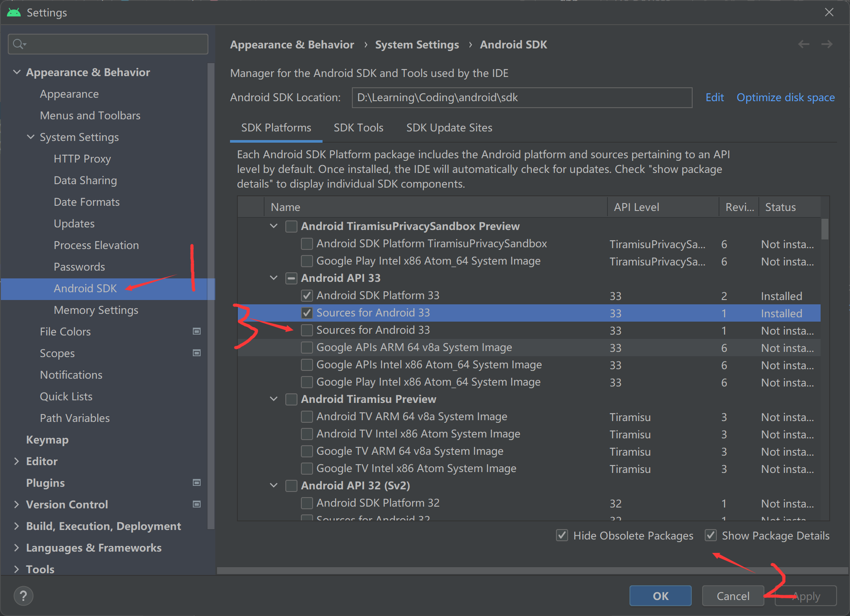Open Path Variables settings
This screenshot has width=850, height=616.
pyautogui.click(x=75, y=418)
